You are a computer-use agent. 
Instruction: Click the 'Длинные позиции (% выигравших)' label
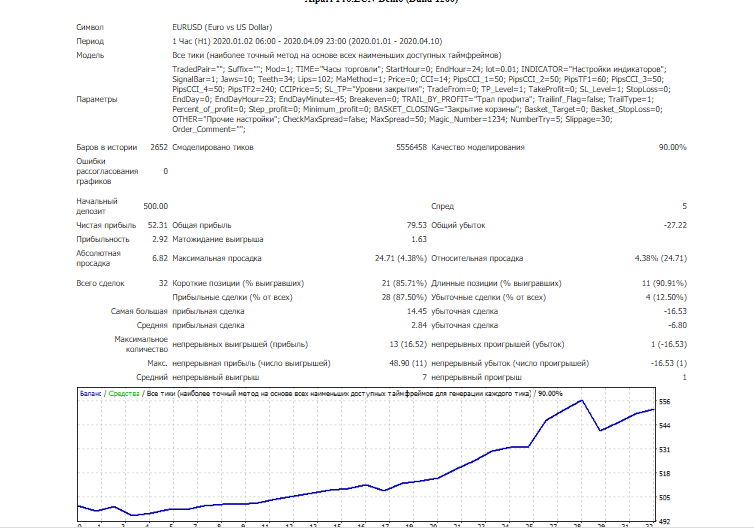coord(496,283)
